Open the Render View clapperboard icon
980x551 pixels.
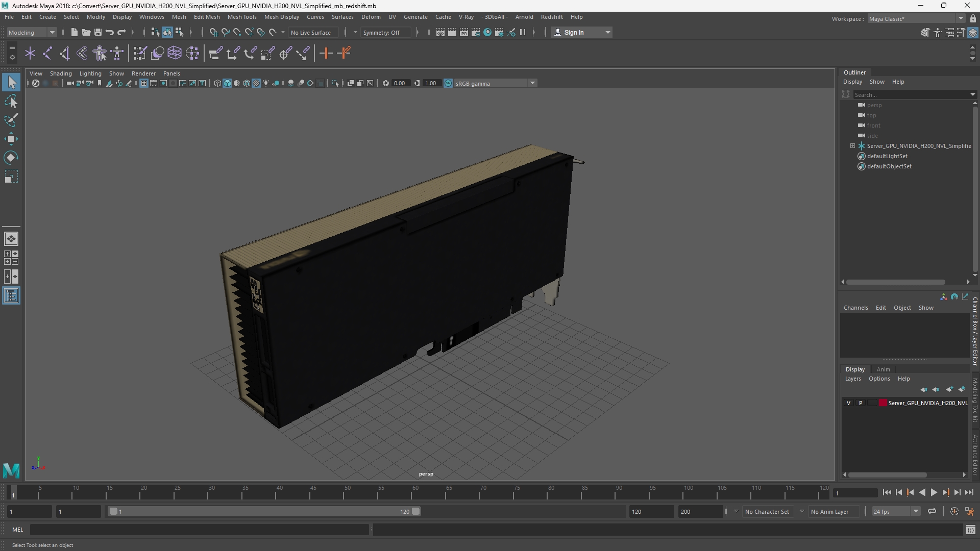(440, 32)
